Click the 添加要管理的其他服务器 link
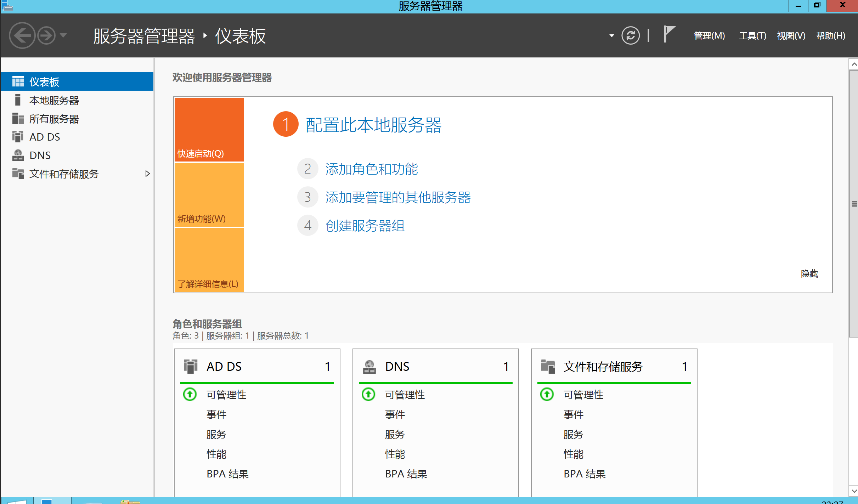858x504 pixels. point(398,197)
